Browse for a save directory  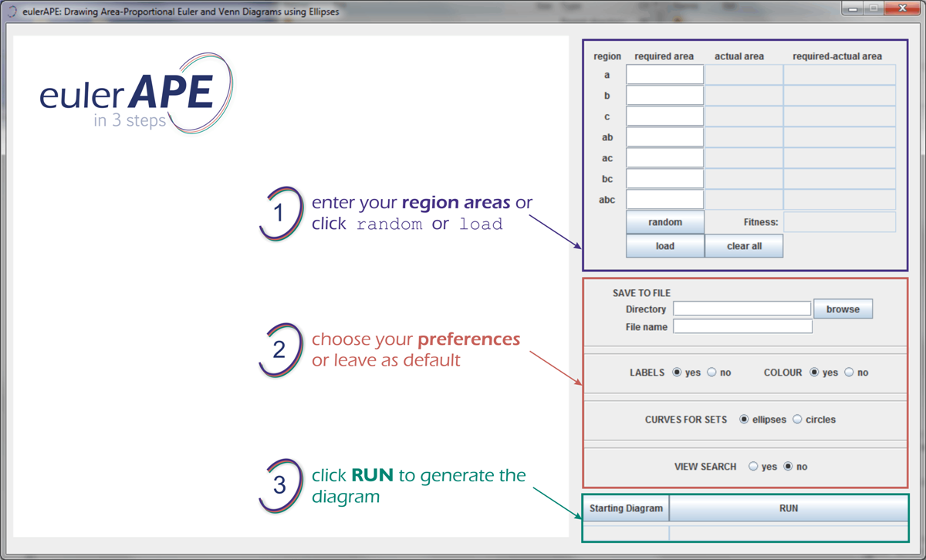tap(843, 309)
